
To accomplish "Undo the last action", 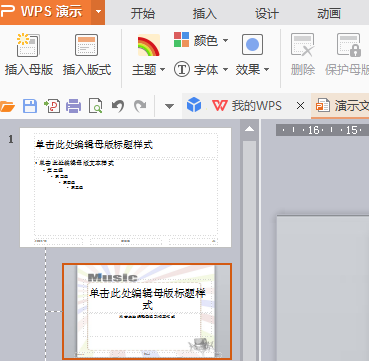I will click(118, 106).
